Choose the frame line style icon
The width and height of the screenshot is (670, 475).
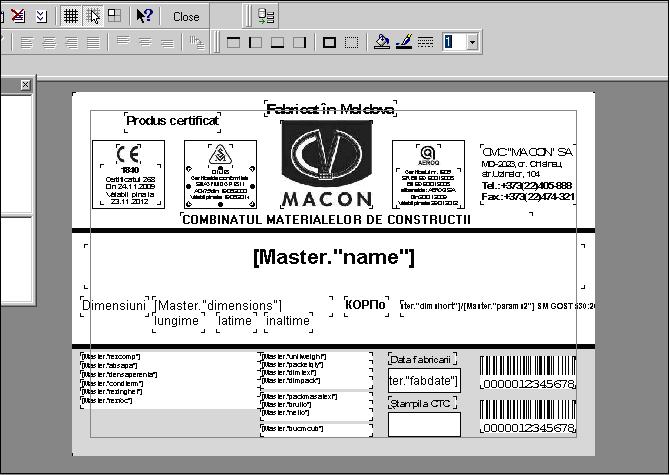pyautogui.click(x=426, y=42)
